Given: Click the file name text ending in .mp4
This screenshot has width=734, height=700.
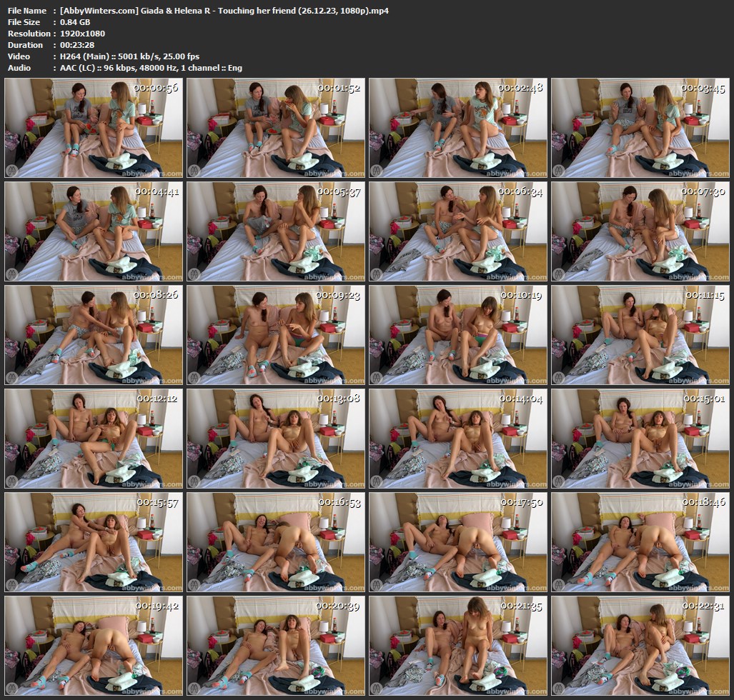Looking at the screenshot, I should pos(224,11).
